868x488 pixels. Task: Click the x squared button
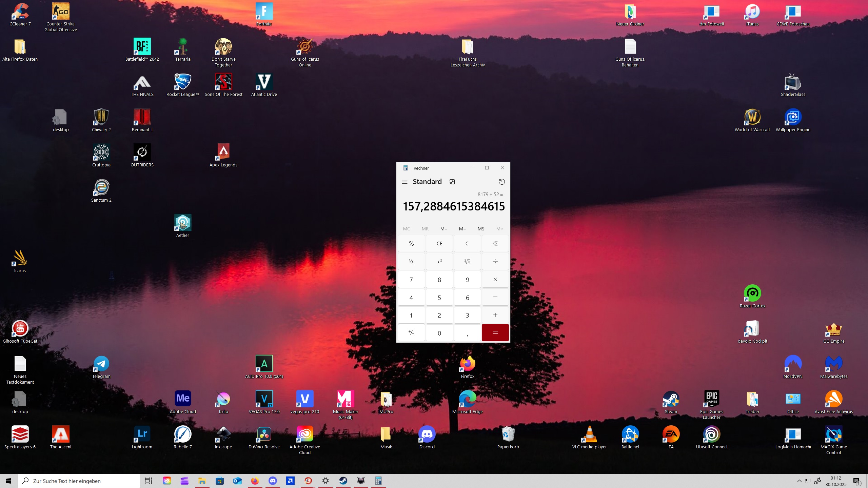439,261
